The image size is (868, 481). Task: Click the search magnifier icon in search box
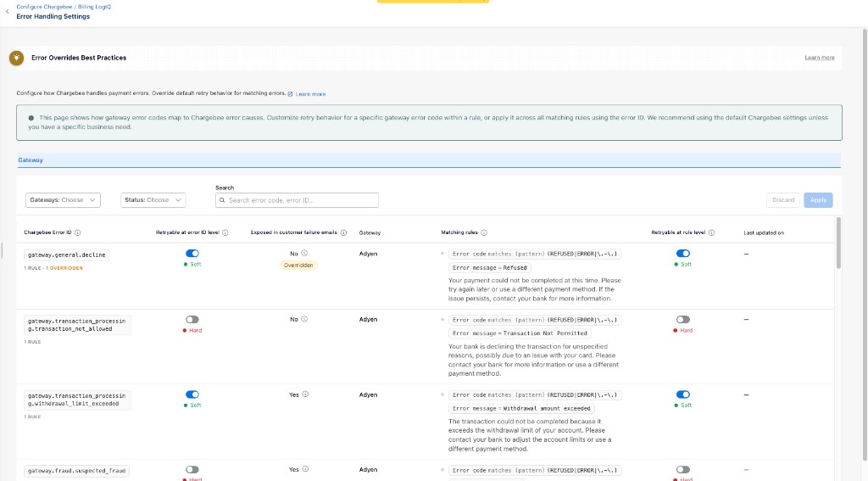click(222, 200)
